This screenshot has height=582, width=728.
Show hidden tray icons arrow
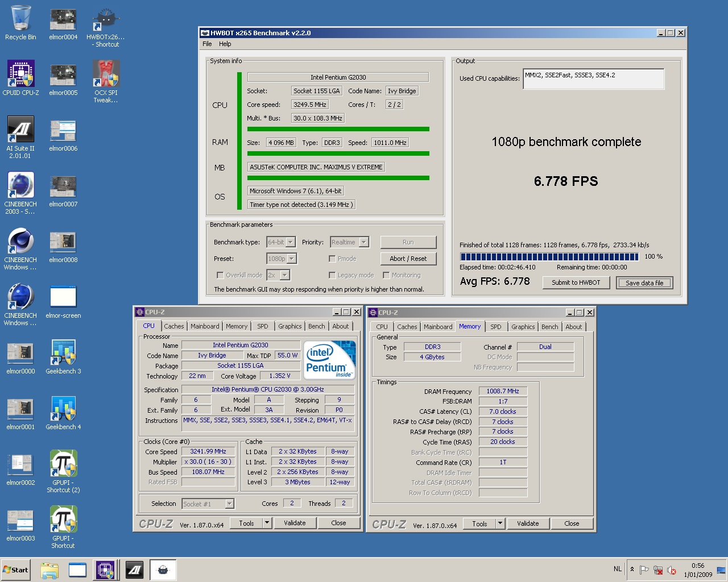[x=632, y=569]
